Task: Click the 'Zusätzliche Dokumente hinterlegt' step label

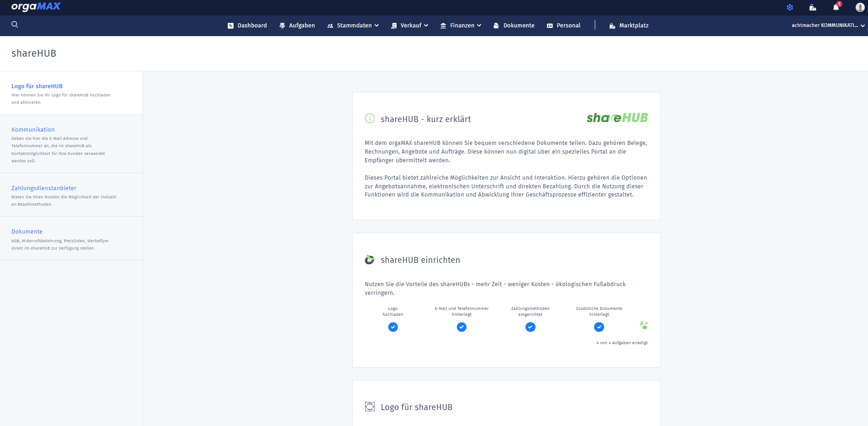Action: (x=599, y=312)
